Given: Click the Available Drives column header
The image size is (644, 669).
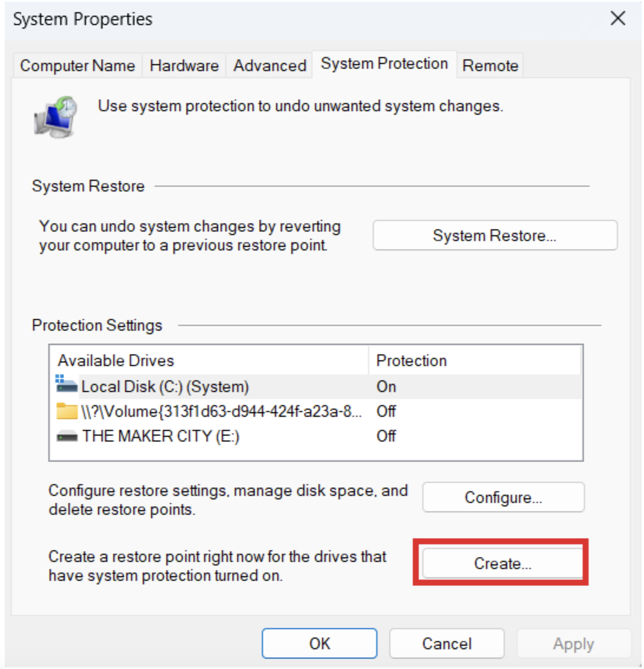Looking at the screenshot, I should coord(118,362).
